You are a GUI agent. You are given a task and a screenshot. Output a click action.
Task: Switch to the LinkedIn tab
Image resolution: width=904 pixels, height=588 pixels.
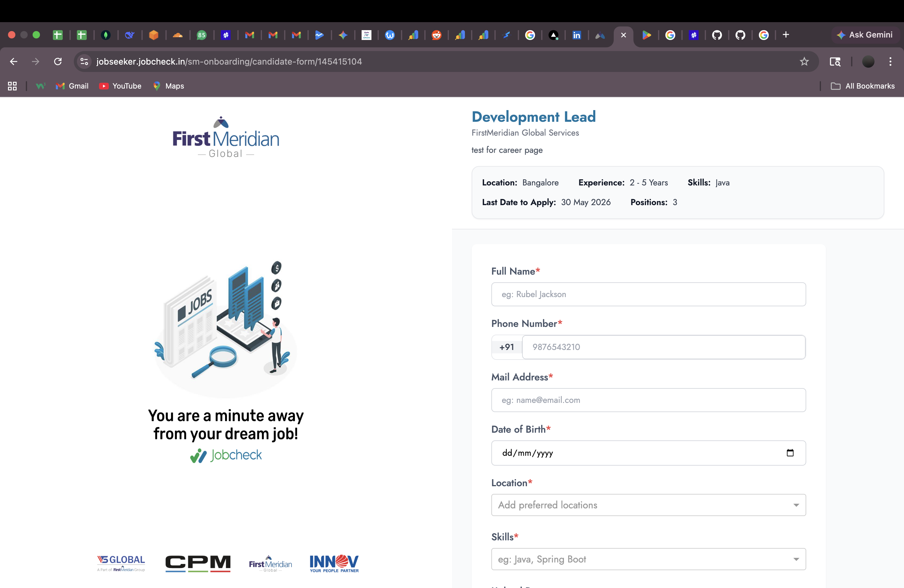577,35
